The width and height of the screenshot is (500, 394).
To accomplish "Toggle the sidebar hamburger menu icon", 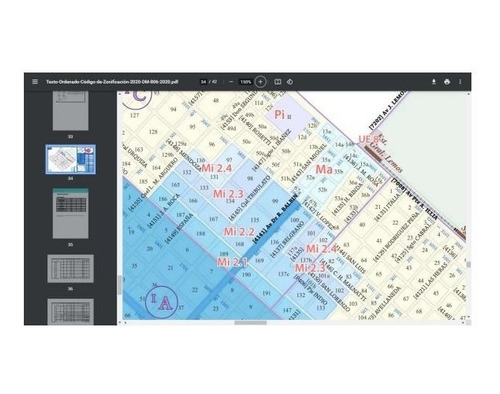I will [x=35, y=82].
